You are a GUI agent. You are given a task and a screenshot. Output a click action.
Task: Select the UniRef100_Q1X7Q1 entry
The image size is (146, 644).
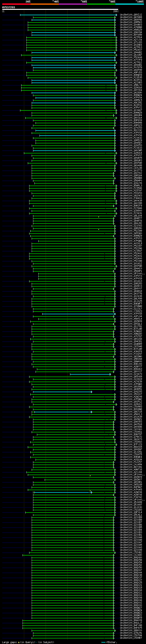coord(131,326)
